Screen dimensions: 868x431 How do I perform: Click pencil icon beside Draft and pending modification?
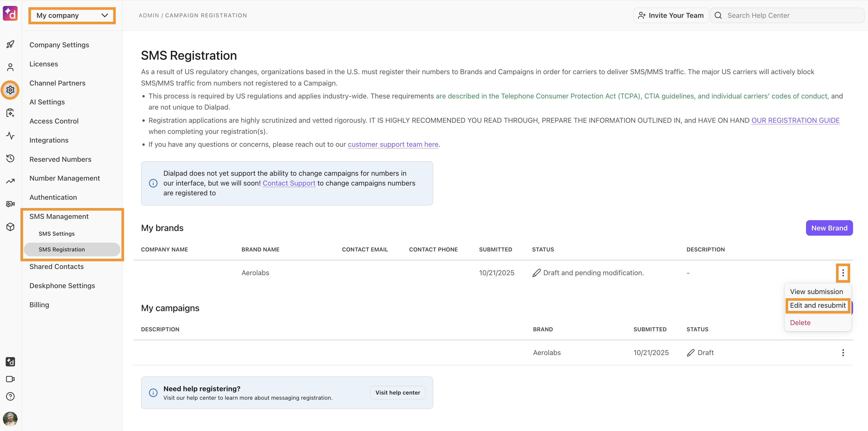(536, 273)
